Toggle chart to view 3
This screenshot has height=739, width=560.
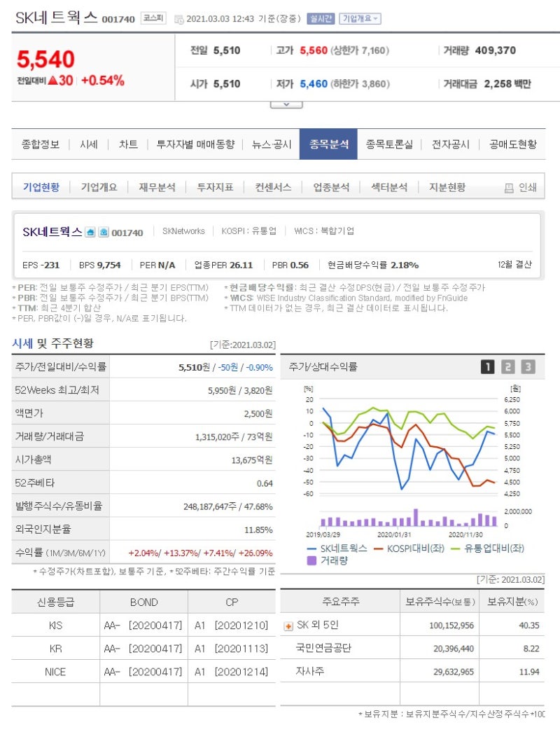(526, 366)
